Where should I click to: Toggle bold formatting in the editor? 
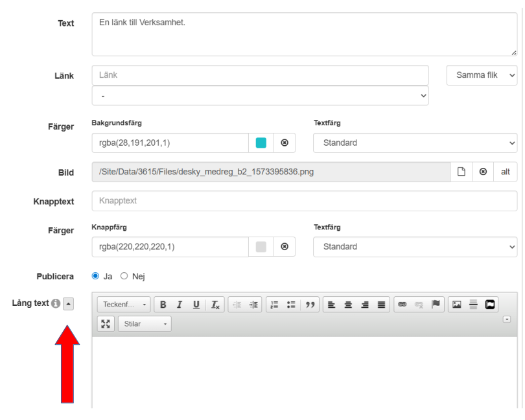click(163, 304)
